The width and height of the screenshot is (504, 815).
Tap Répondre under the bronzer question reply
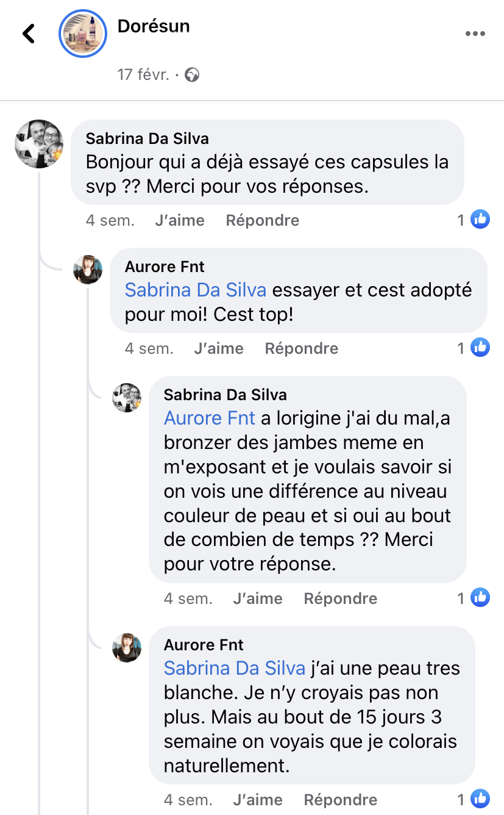340,598
